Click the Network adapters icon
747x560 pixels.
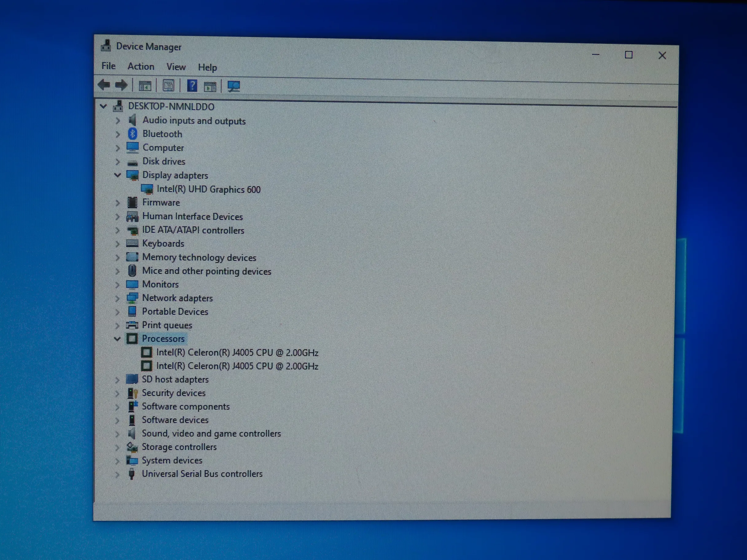132,298
